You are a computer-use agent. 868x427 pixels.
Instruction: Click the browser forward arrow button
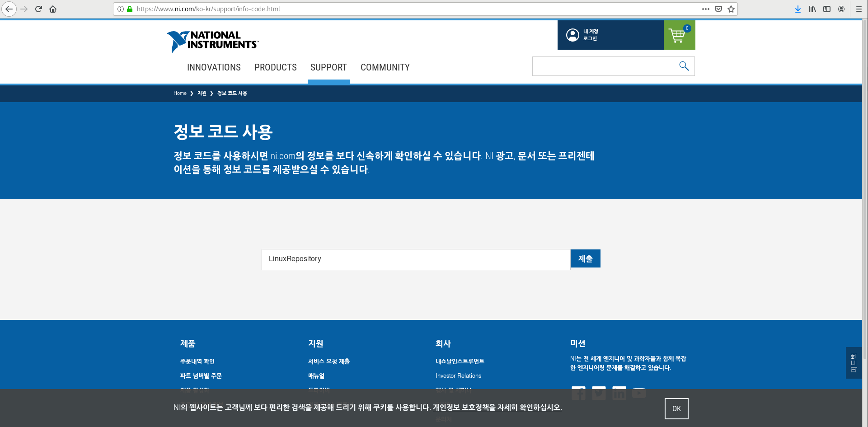24,9
